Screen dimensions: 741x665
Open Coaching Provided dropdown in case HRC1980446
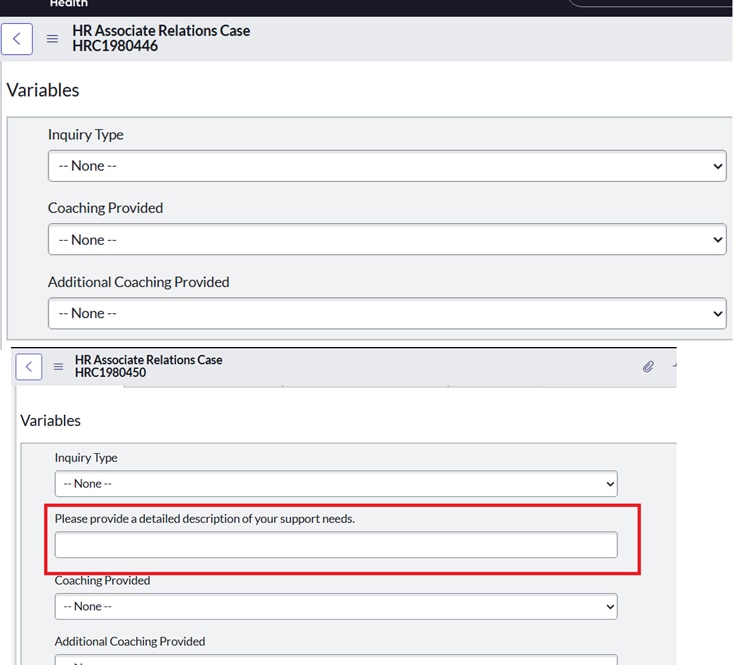[x=386, y=240]
